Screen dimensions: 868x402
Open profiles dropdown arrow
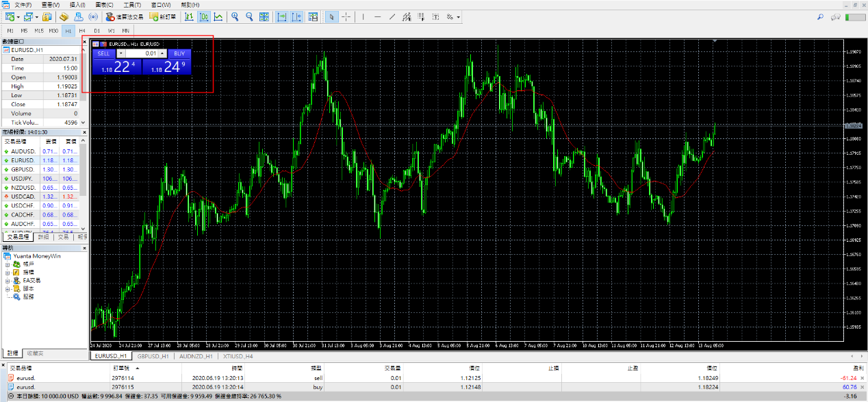(36, 16)
